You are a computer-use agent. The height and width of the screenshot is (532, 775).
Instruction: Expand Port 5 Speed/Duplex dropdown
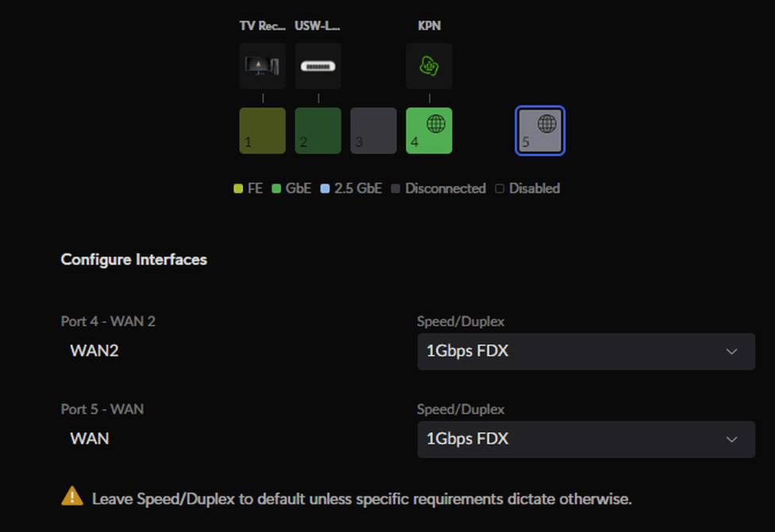(586, 439)
